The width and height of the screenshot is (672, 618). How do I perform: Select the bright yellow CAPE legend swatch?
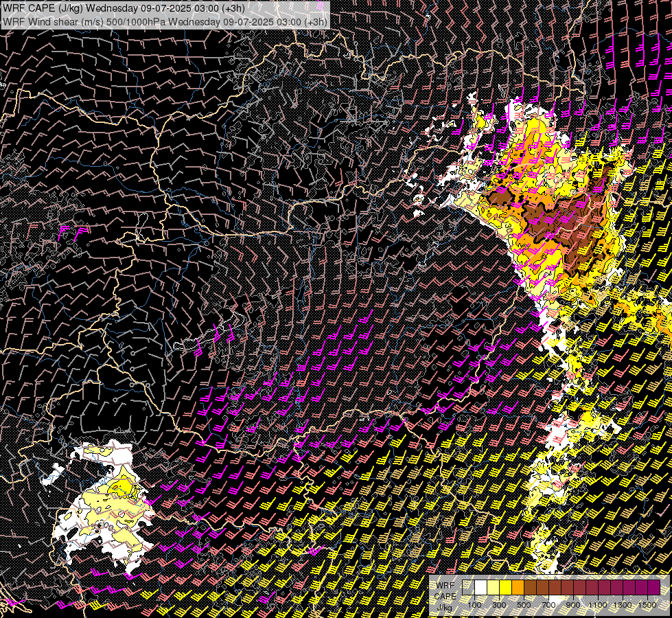point(506,587)
